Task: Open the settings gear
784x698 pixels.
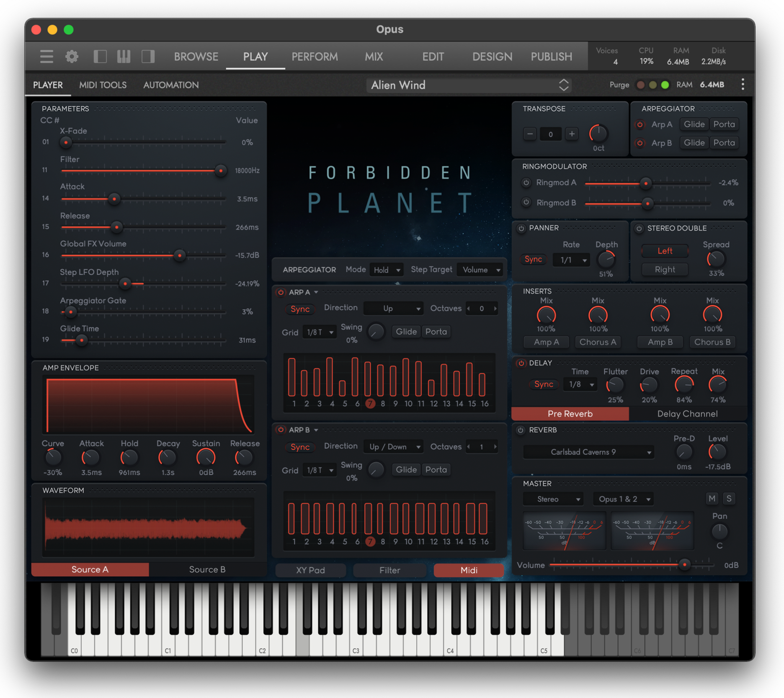Action: click(x=72, y=56)
